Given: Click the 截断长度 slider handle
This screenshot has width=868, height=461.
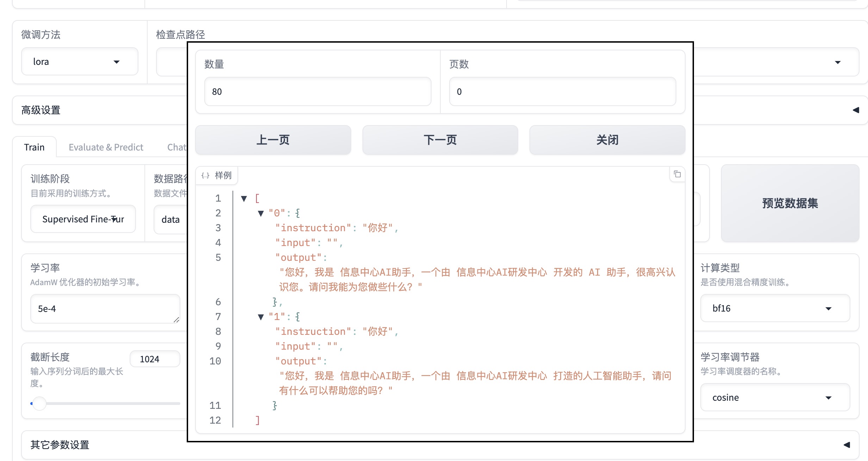Looking at the screenshot, I should [x=39, y=403].
